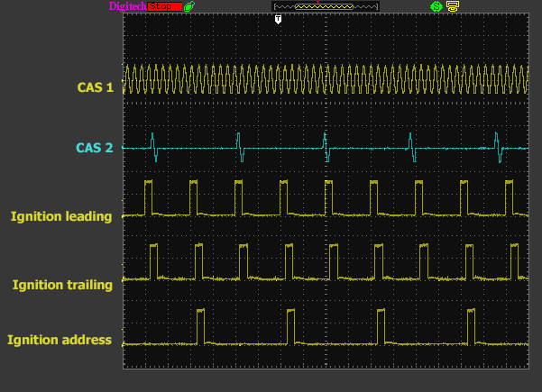Click the CAS 1 channel label
542x392 pixels.
pyautogui.click(x=96, y=87)
